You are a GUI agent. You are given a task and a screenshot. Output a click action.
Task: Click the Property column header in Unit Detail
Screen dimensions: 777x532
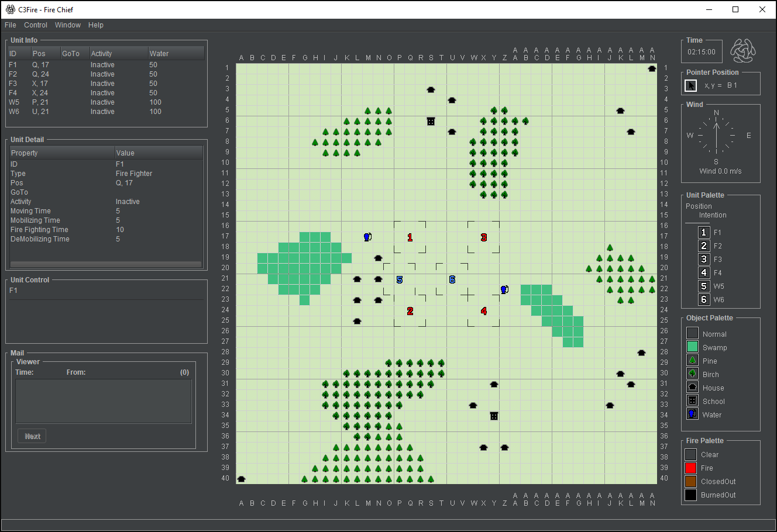pos(62,153)
